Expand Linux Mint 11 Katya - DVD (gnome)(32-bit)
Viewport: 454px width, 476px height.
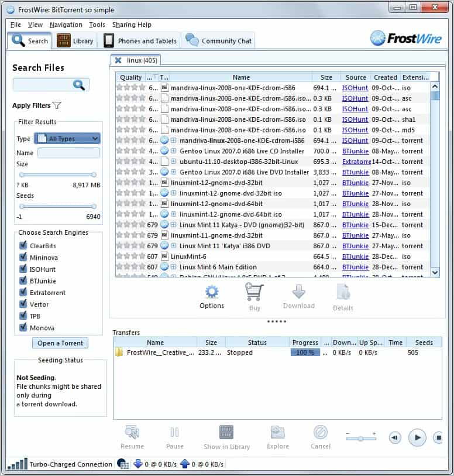pyautogui.click(x=174, y=225)
